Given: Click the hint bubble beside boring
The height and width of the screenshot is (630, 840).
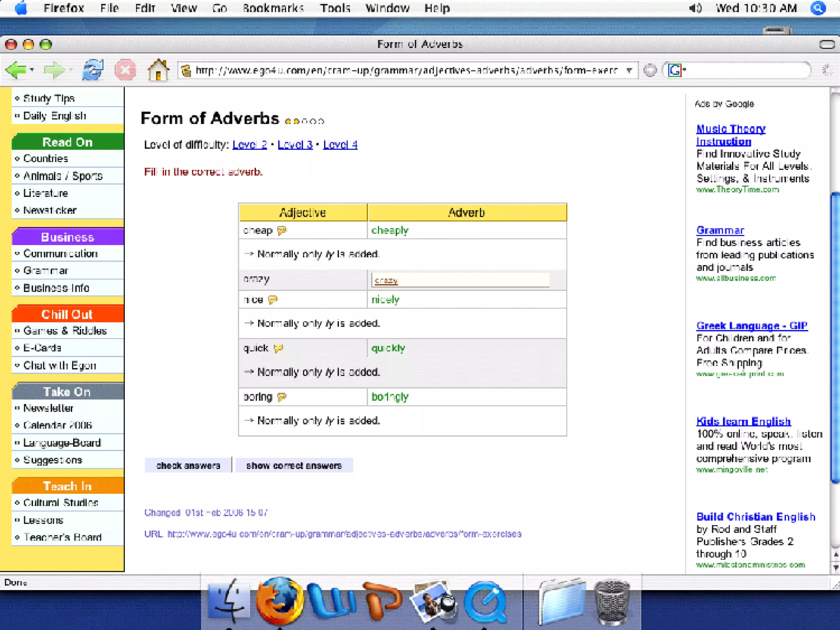Looking at the screenshot, I should point(282,397).
